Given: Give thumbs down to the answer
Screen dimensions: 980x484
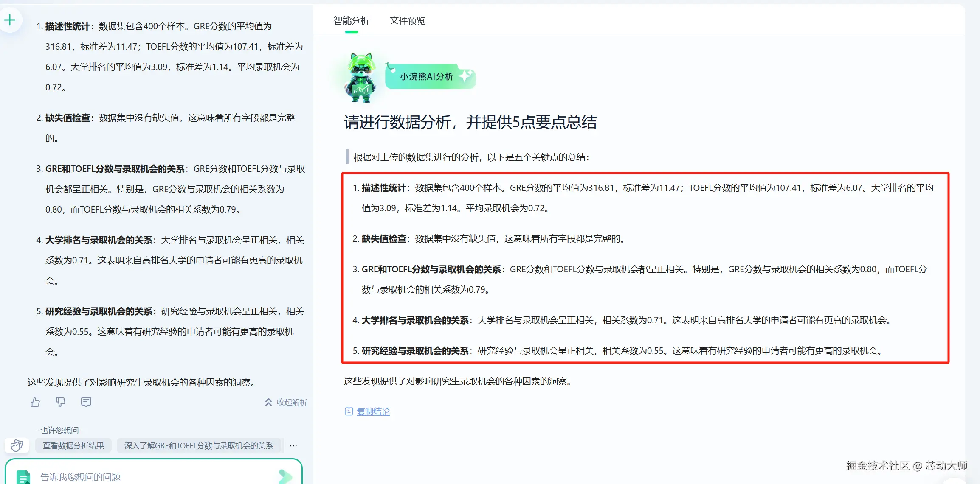Looking at the screenshot, I should (61, 402).
